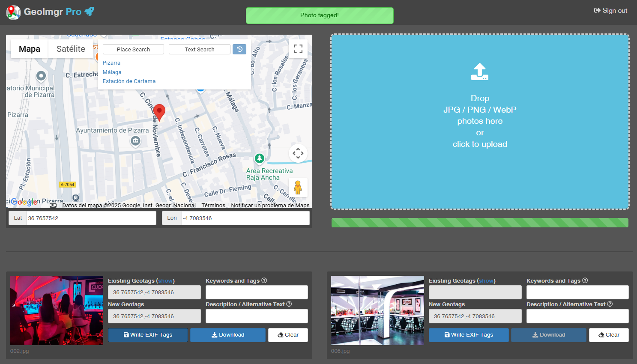Click the search history icon button
The width and height of the screenshot is (637, 364).
point(239,49)
